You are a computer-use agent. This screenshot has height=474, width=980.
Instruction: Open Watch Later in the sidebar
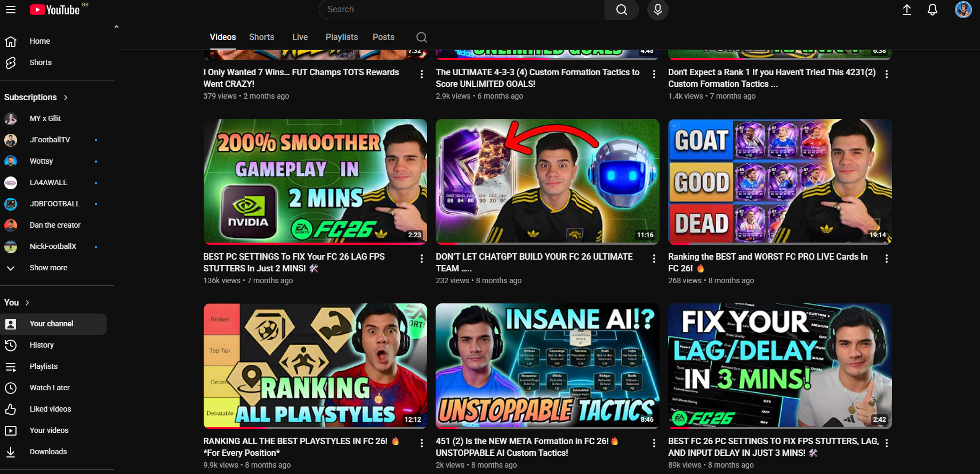pos(53,388)
